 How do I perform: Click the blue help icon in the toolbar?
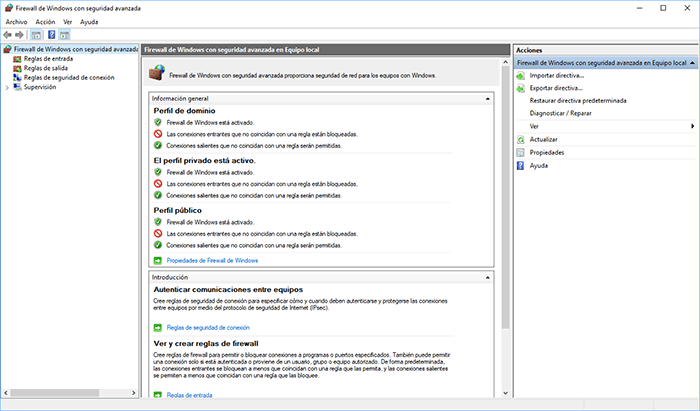[x=52, y=34]
